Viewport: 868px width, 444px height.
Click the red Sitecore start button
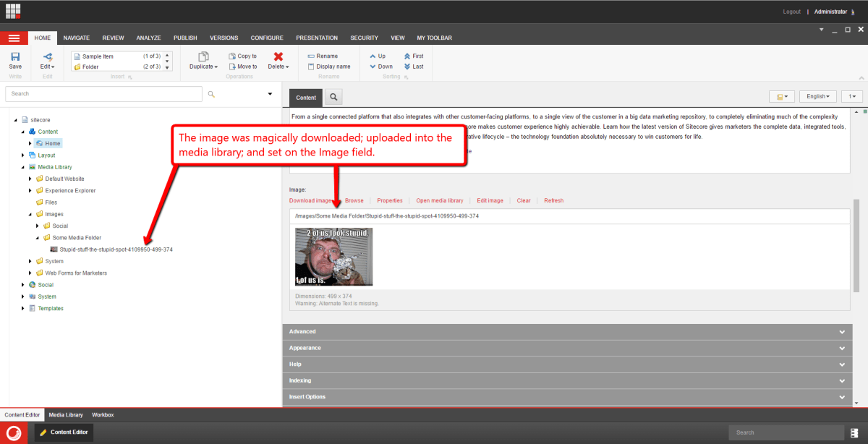[x=14, y=432]
